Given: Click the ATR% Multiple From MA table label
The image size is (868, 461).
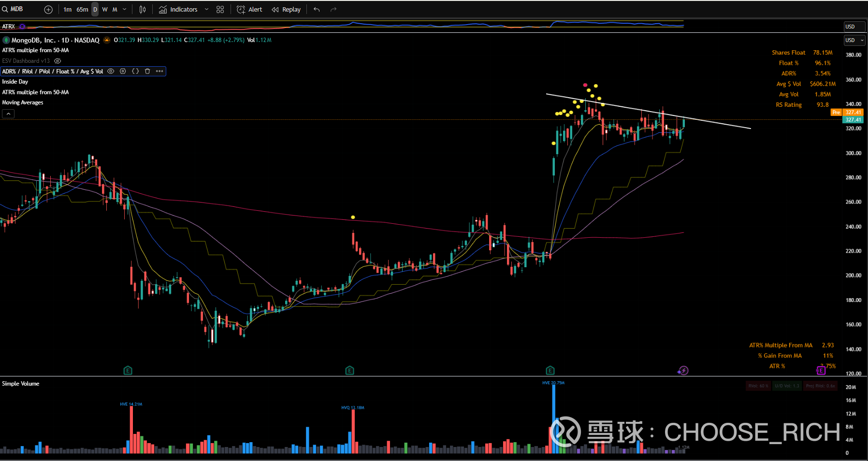Looking at the screenshot, I should pyautogui.click(x=781, y=346).
